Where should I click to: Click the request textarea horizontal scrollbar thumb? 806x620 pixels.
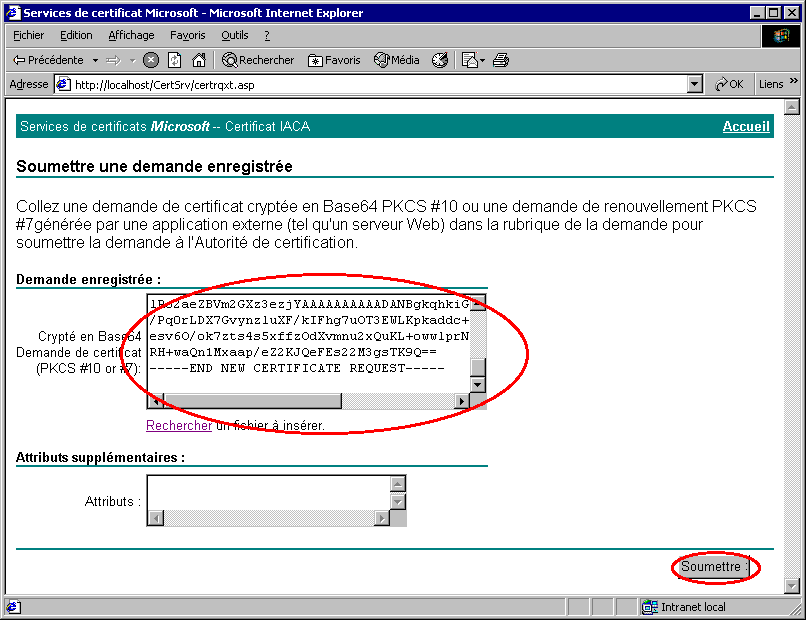(252, 401)
